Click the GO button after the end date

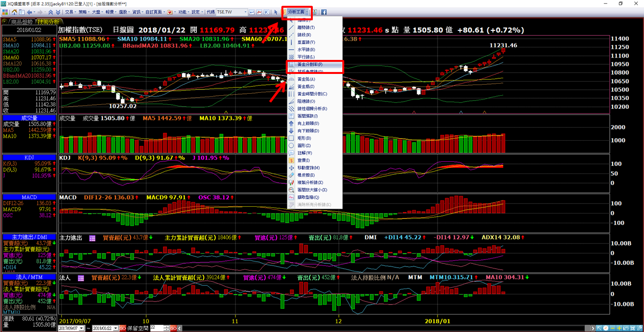pos(123,329)
